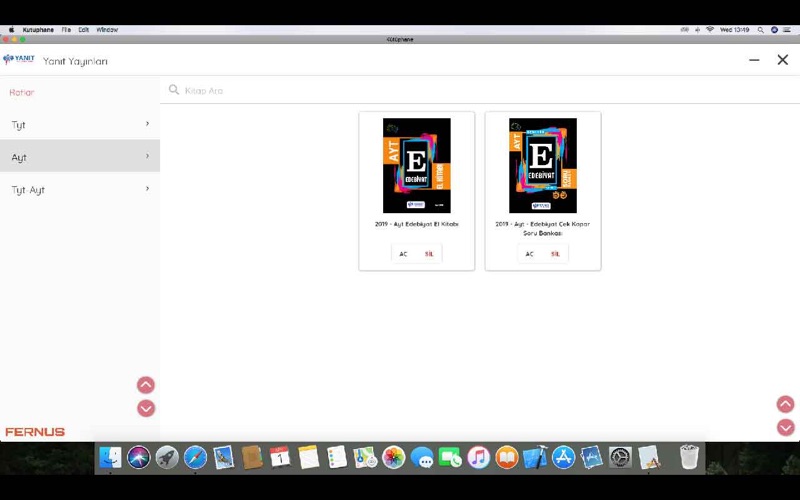The height and width of the screenshot is (500, 800).
Task: Open Mail from the Dock
Action: click(223, 457)
